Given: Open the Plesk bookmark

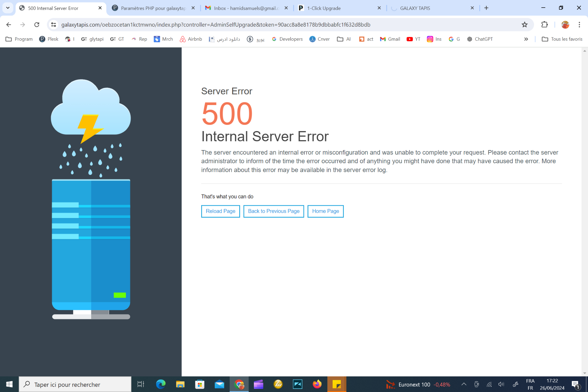Looking at the screenshot, I should click(x=49, y=39).
